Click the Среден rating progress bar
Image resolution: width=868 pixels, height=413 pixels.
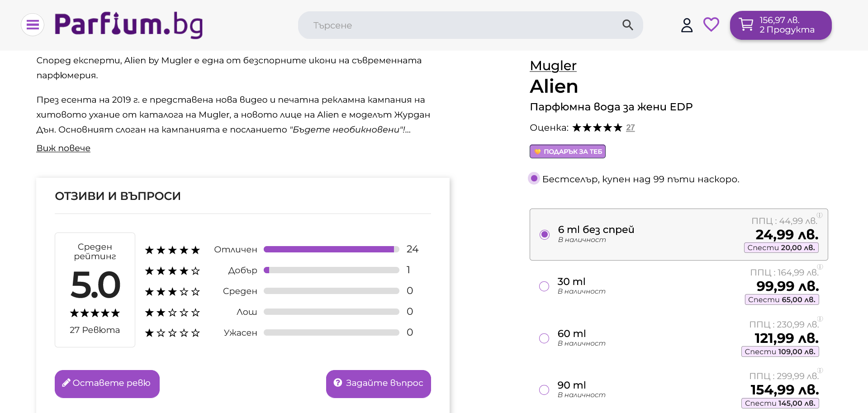pyautogui.click(x=331, y=291)
